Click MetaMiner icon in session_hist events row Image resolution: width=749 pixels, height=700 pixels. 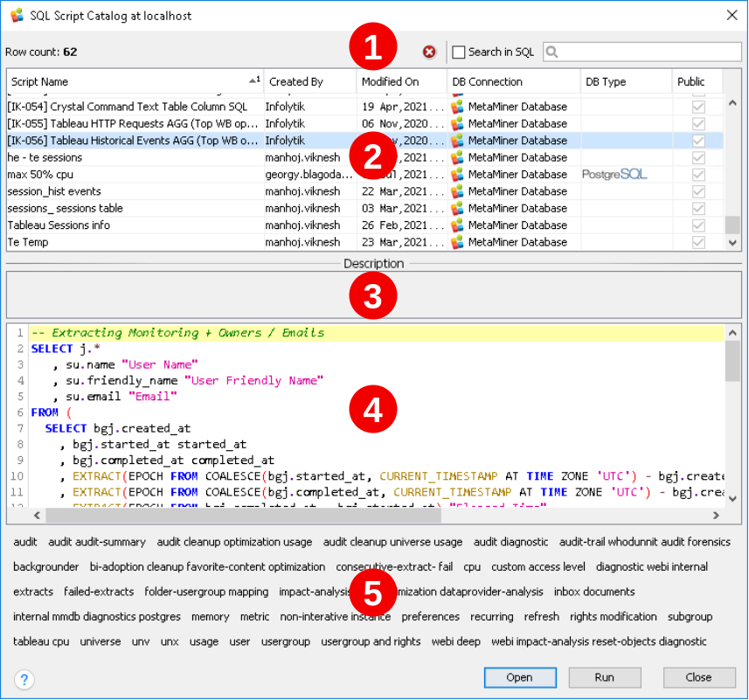pyautogui.click(x=457, y=191)
